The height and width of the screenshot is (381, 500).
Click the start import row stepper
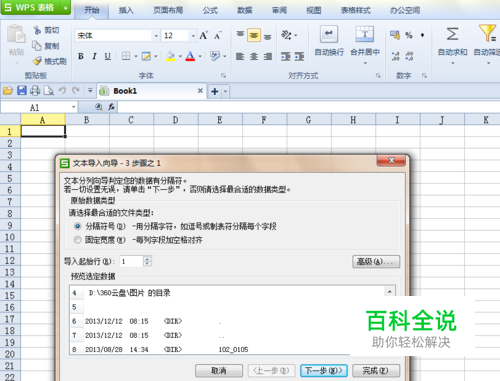(x=147, y=261)
